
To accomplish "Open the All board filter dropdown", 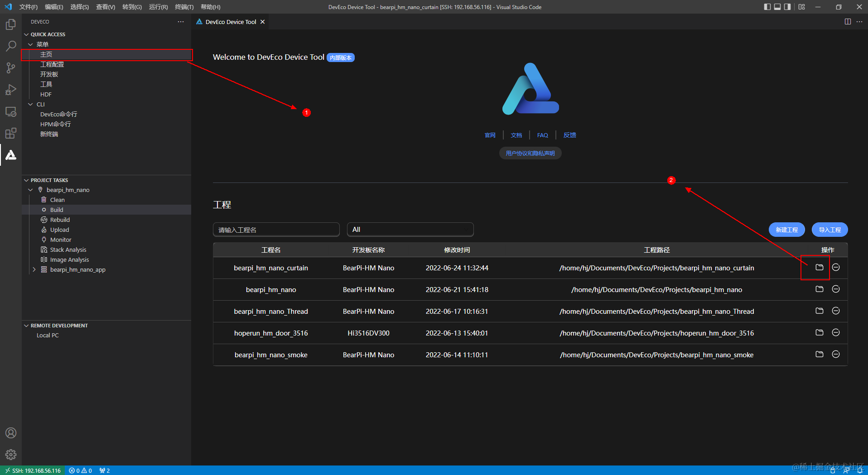I will [410, 230].
